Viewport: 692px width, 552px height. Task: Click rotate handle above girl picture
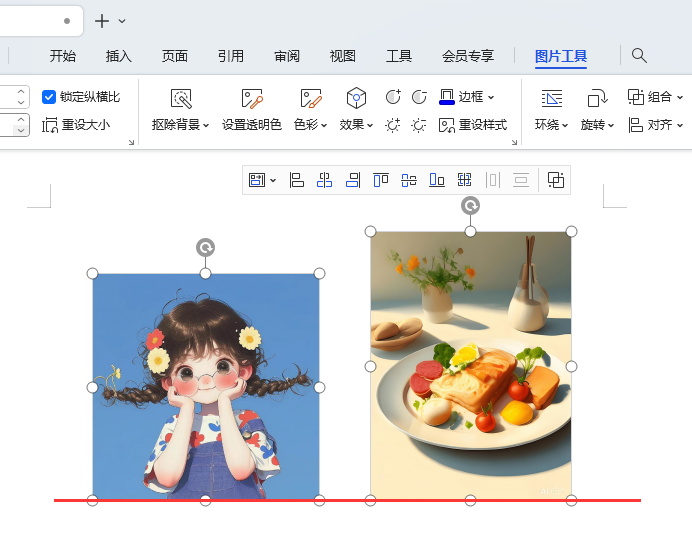pyautogui.click(x=205, y=248)
